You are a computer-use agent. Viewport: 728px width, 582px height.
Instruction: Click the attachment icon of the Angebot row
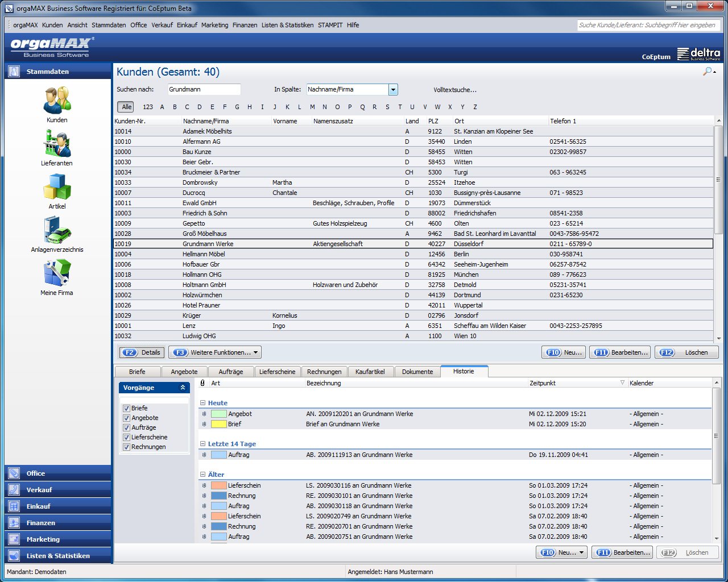pos(204,414)
